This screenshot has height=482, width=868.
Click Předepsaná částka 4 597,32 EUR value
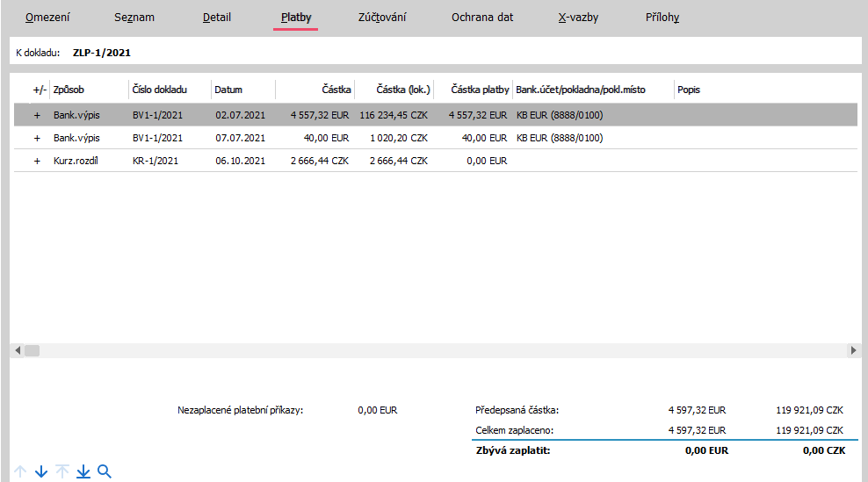pos(697,410)
